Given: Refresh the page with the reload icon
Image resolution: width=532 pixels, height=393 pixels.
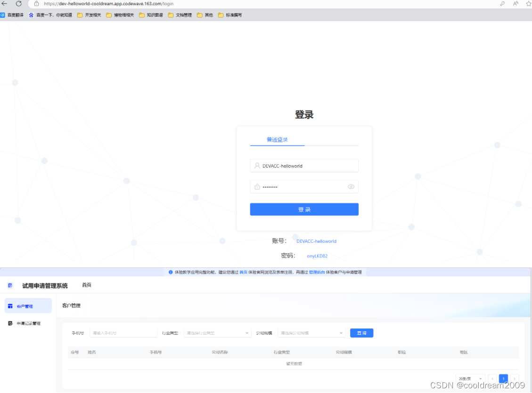Looking at the screenshot, I should (18, 3).
